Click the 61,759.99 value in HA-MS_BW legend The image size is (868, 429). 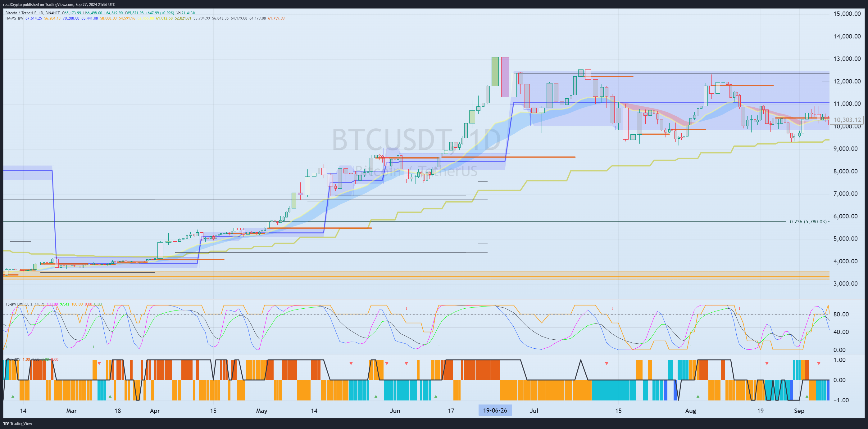pos(276,18)
